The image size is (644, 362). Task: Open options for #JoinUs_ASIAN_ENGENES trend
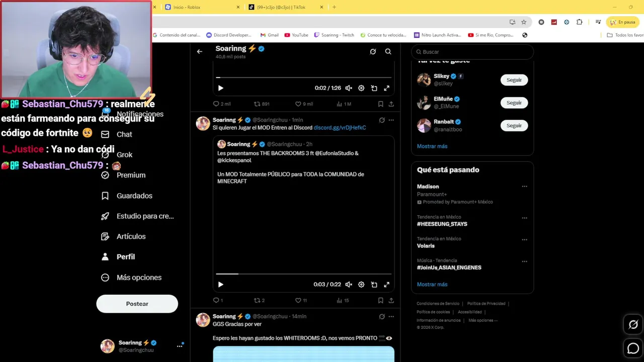pos(524,261)
